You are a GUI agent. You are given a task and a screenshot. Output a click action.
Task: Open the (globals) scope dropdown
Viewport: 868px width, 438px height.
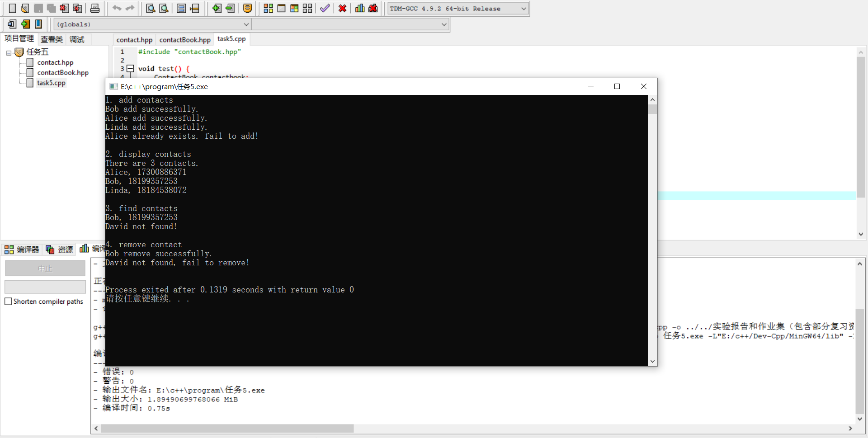pos(152,24)
